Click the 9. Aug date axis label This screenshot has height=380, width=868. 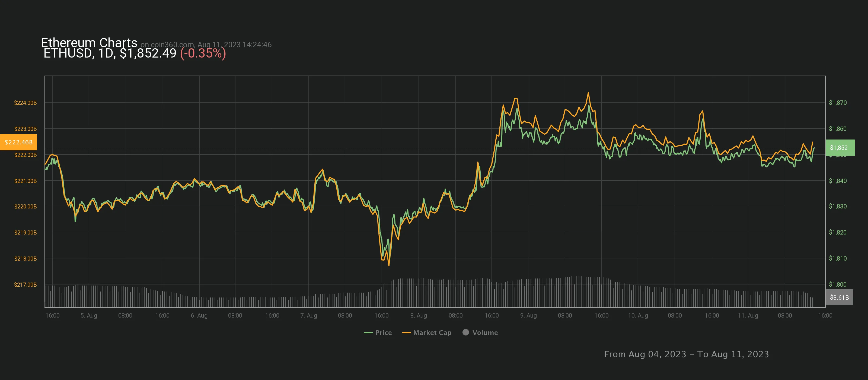(528, 315)
